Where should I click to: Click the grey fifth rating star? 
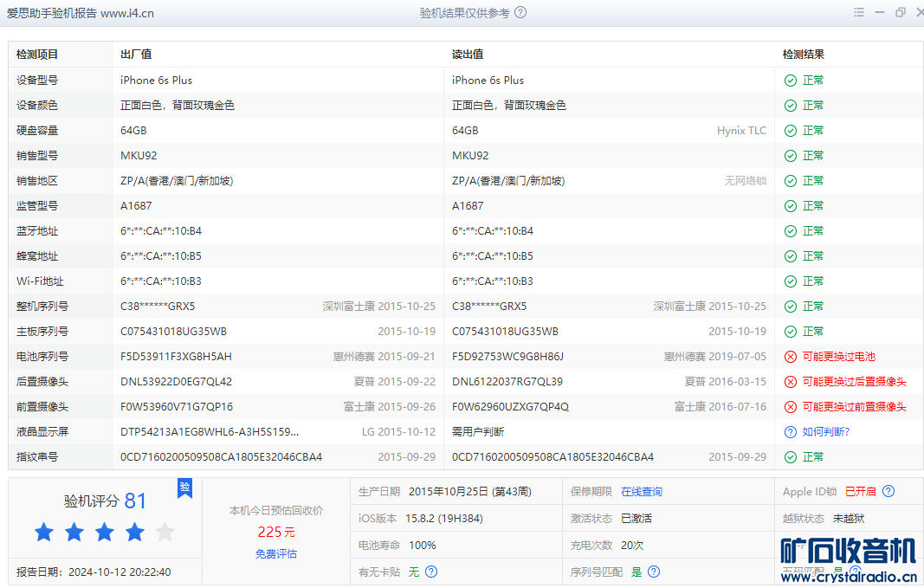click(165, 533)
